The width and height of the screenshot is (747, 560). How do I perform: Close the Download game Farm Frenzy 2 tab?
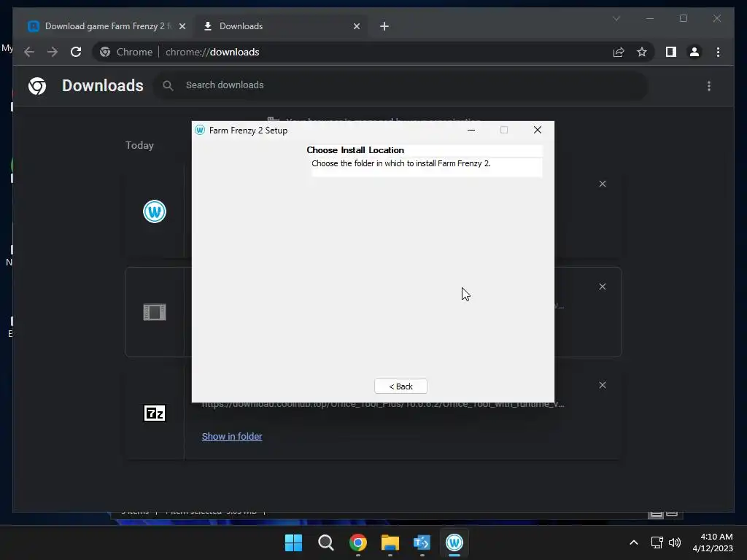point(182,26)
